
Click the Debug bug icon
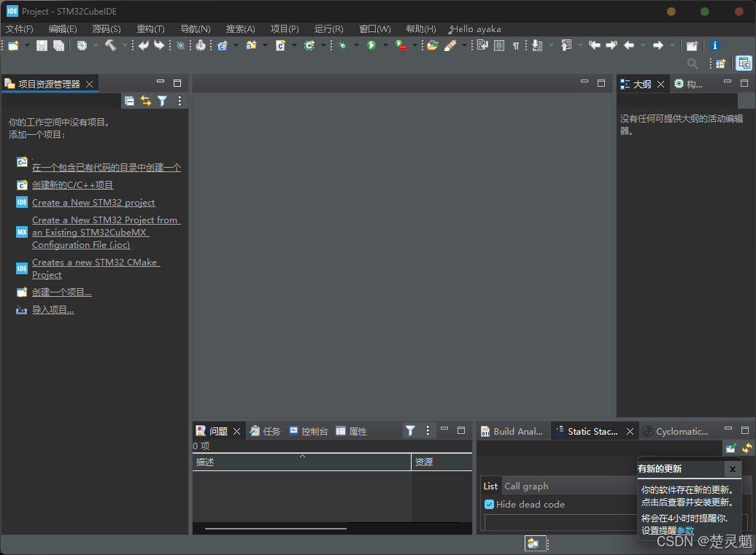click(x=343, y=46)
